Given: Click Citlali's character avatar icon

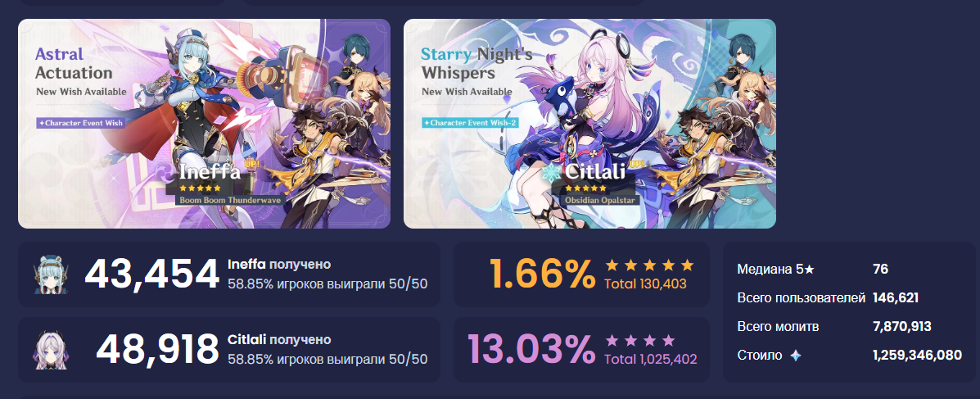Looking at the screenshot, I should coord(52,350).
